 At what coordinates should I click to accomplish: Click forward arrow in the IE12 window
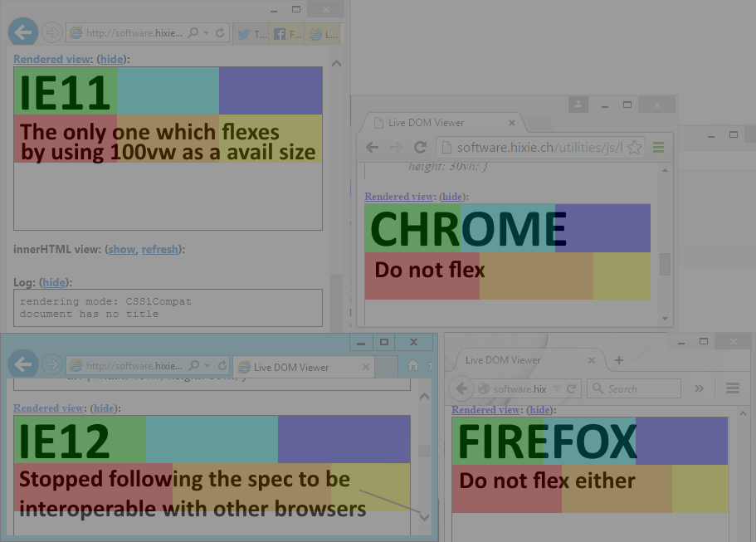click(x=51, y=365)
